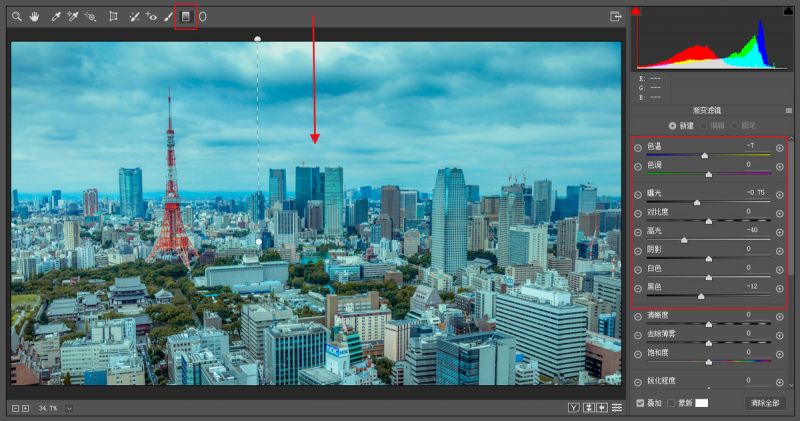Open the 渐变滤镜 panel options menu
Screen dimensions: 800x421
pos(787,110)
